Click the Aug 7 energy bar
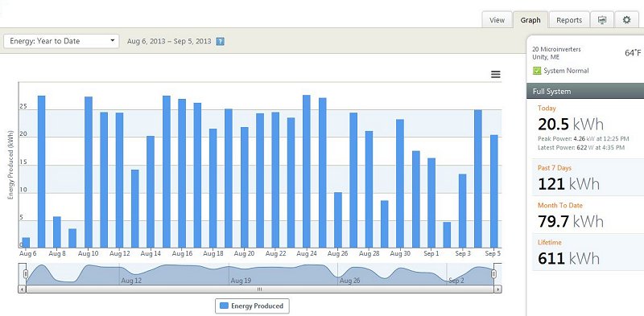644x316 pixels. tap(42, 171)
